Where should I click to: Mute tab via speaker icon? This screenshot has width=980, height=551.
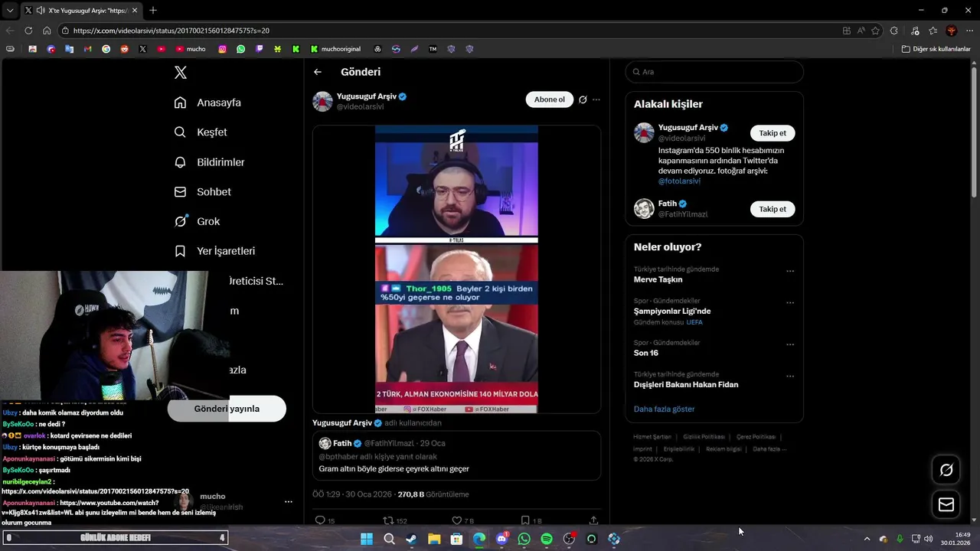tap(40, 11)
